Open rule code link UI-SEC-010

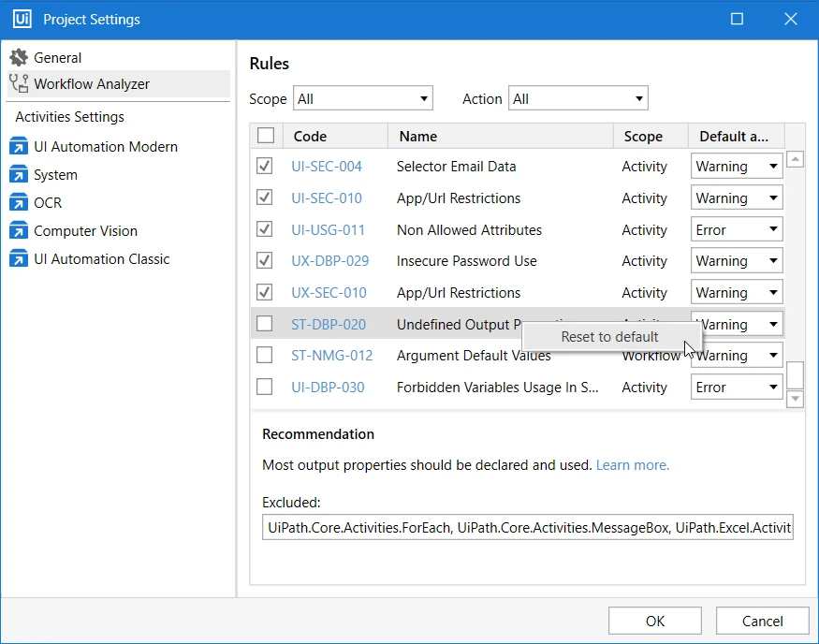pyautogui.click(x=327, y=198)
